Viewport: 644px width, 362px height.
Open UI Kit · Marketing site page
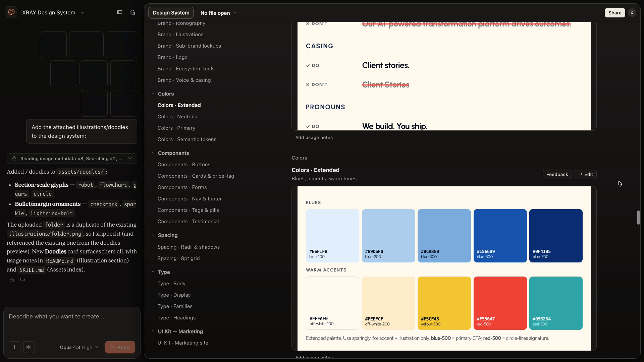(183, 343)
